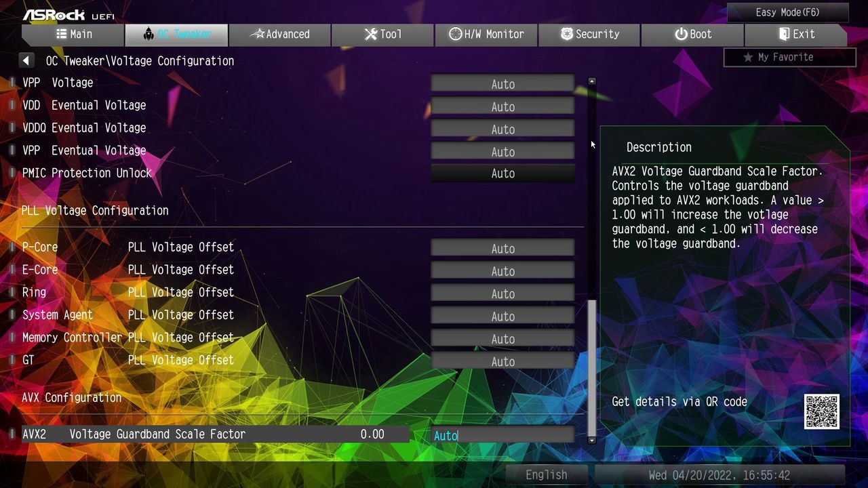The height and width of the screenshot is (488, 868).
Task: Select the VDDQ Eventual Voltage label
Action: click(x=84, y=127)
